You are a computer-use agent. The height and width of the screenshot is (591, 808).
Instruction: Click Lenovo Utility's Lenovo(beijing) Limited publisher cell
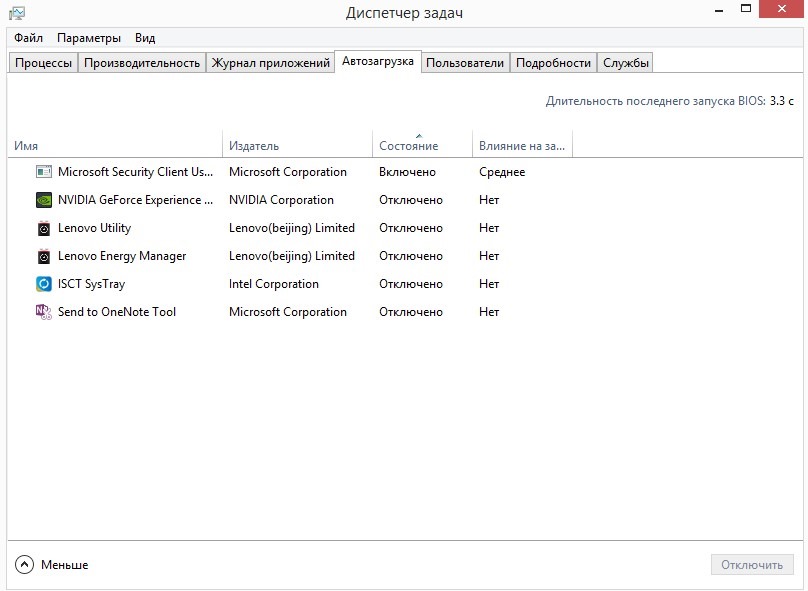pyautogui.click(x=292, y=228)
